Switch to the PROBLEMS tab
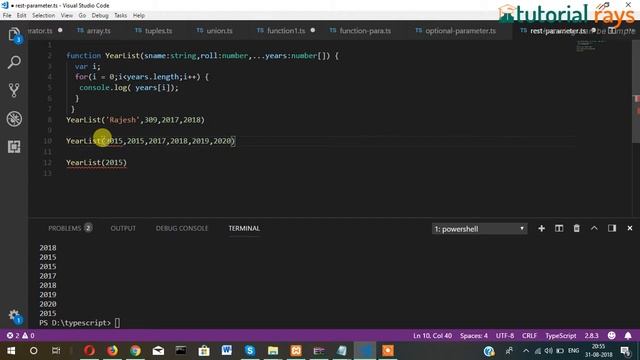This screenshot has width=640, height=360. 70,228
